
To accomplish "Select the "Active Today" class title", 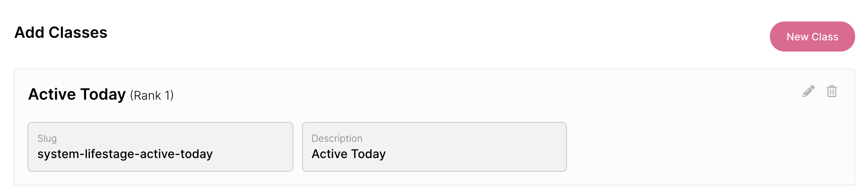I will pyautogui.click(x=77, y=94).
